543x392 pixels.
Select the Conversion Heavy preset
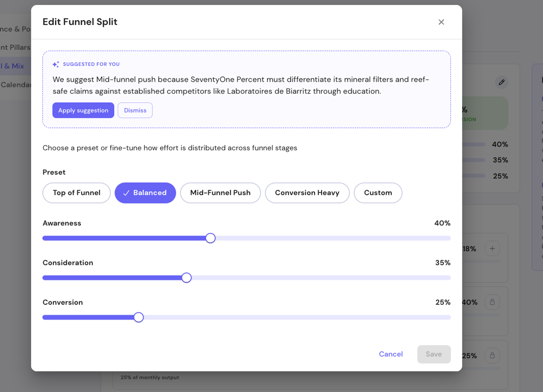(307, 193)
